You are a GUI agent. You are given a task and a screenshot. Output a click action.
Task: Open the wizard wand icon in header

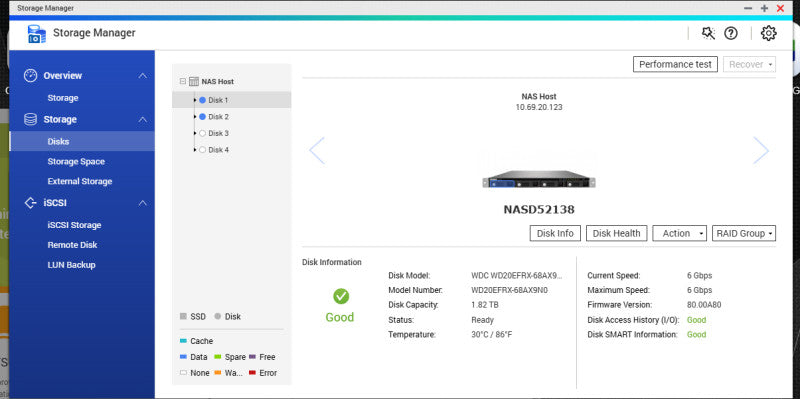click(708, 34)
